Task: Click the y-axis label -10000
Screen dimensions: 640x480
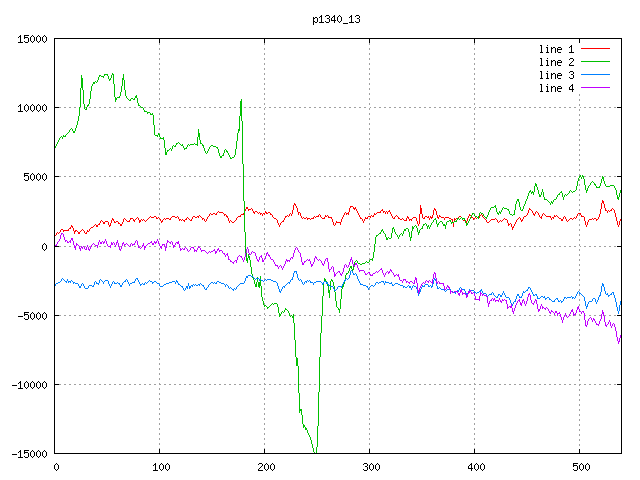Action: (x=29, y=385)
